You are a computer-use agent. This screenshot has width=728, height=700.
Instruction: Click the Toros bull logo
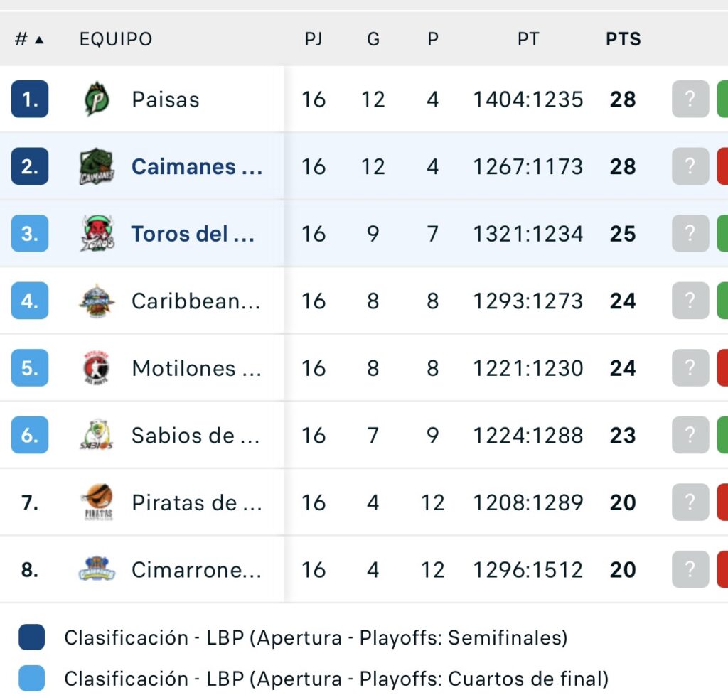(x=97, y=234)
